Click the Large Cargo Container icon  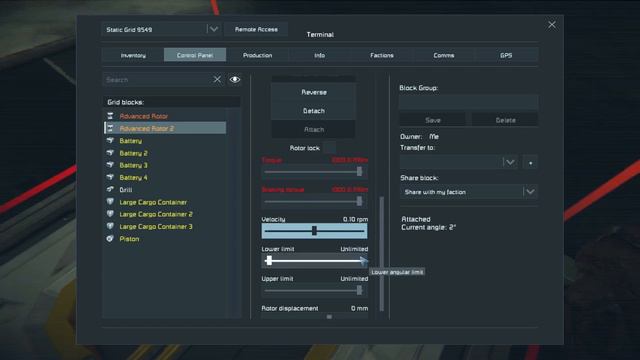(110, 202)
